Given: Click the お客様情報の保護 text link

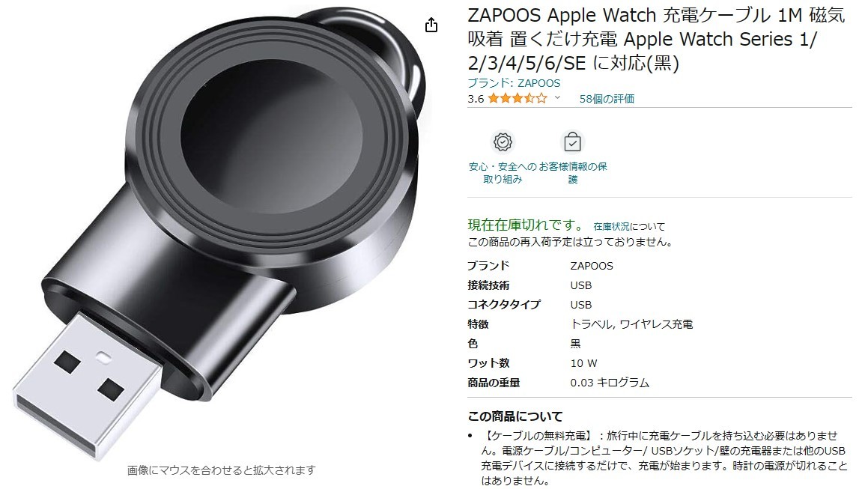Looking at the screenshot, I should [573, 173].
